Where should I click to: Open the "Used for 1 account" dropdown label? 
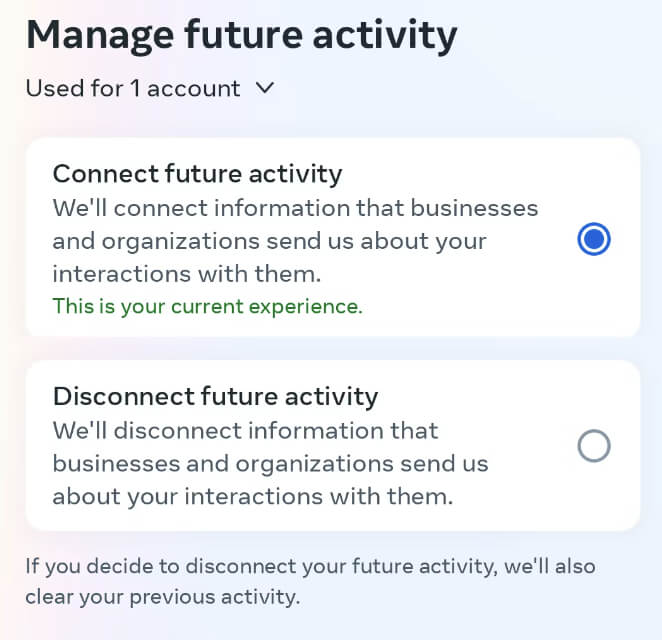click(133, 88)
